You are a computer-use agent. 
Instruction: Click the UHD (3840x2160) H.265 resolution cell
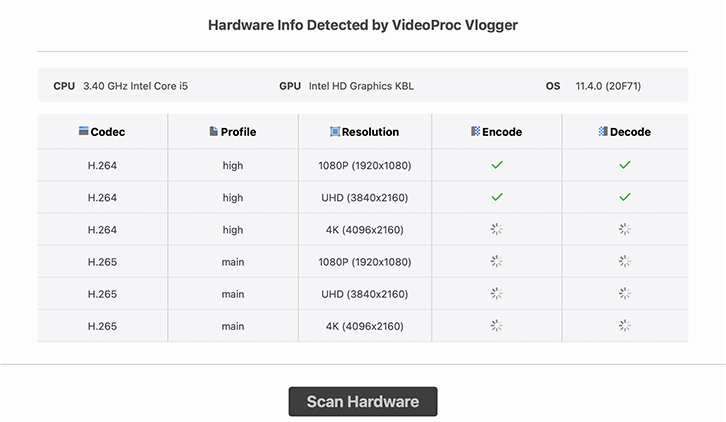(364, 294)
